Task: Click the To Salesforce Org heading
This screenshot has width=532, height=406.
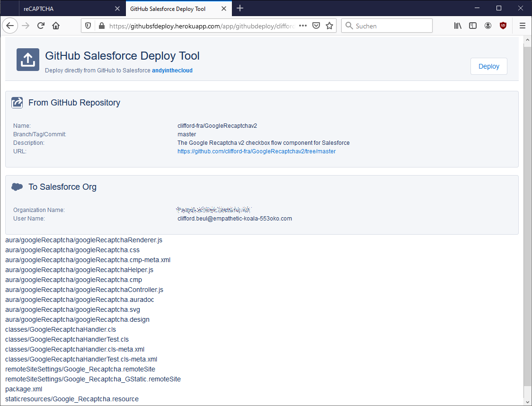Action: click(62, 187)
